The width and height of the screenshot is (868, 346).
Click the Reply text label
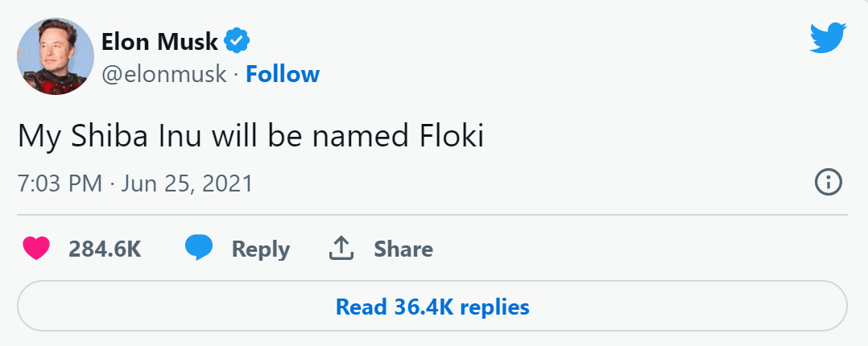[x=260, y=249]
